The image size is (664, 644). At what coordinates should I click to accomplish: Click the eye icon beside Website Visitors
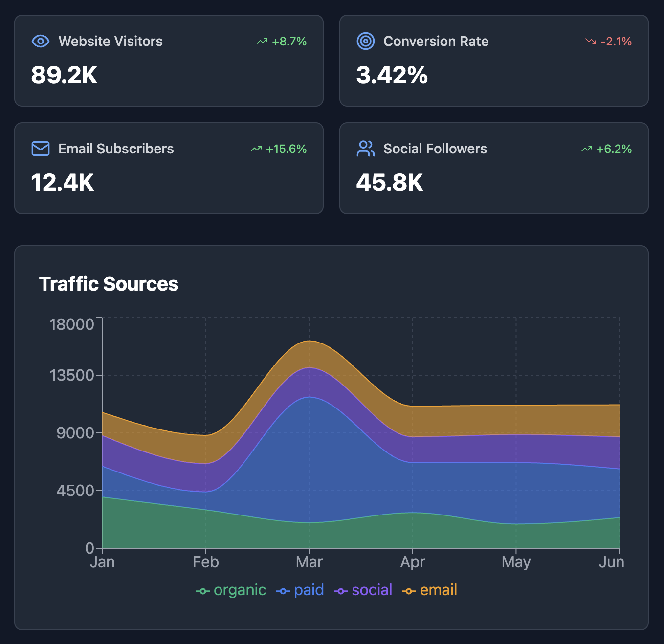tap(41, 41)
